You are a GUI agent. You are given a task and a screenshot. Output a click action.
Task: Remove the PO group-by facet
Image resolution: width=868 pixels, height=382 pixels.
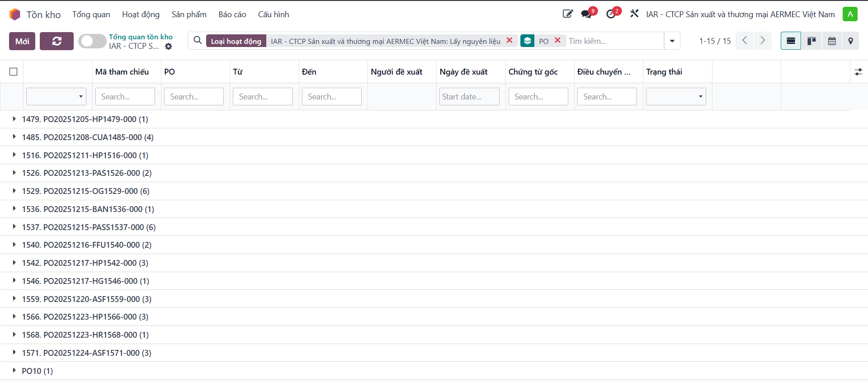click(557, 41)
